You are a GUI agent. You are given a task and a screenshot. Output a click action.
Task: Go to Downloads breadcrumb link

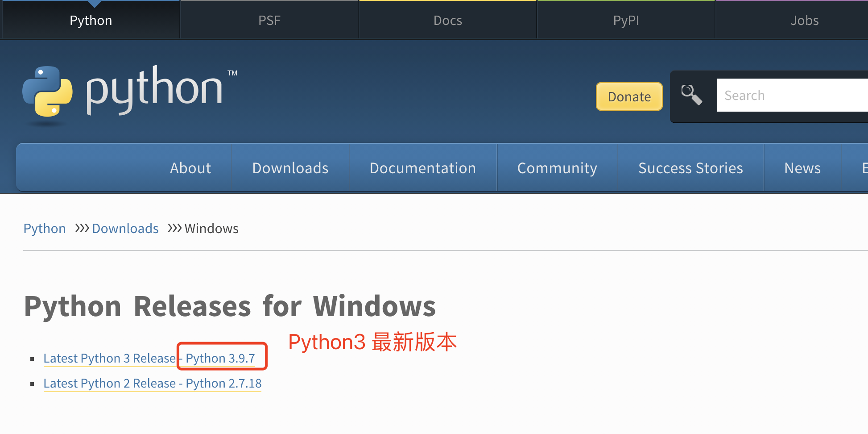[125, 229]
